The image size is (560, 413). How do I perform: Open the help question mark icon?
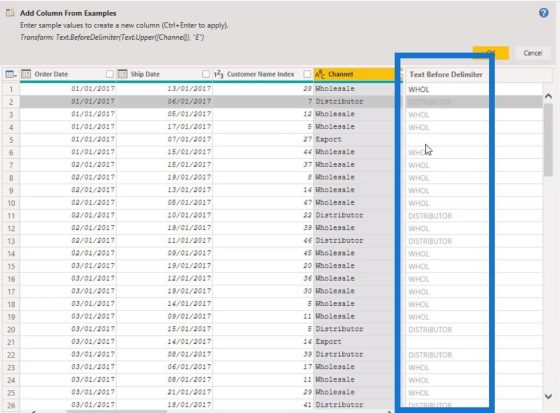coord(544,13)
